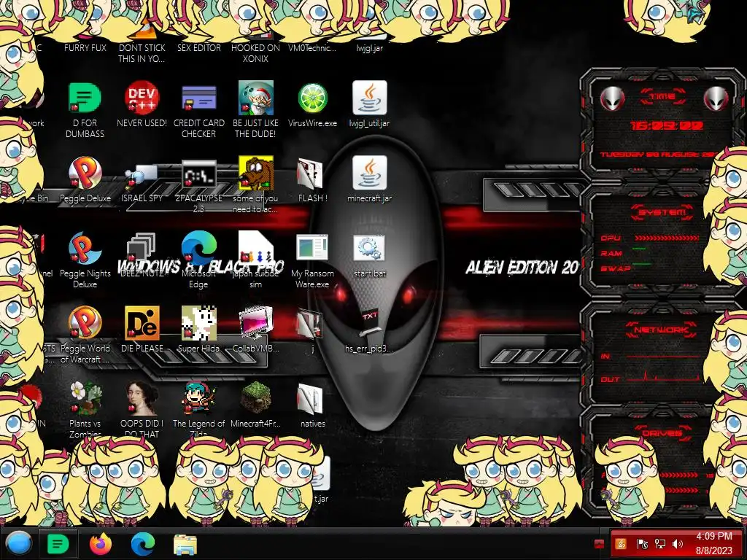Open CREDIT CARD CHECKER shortcut
Viewport: 747px width, 560px height.
[198, 98]
